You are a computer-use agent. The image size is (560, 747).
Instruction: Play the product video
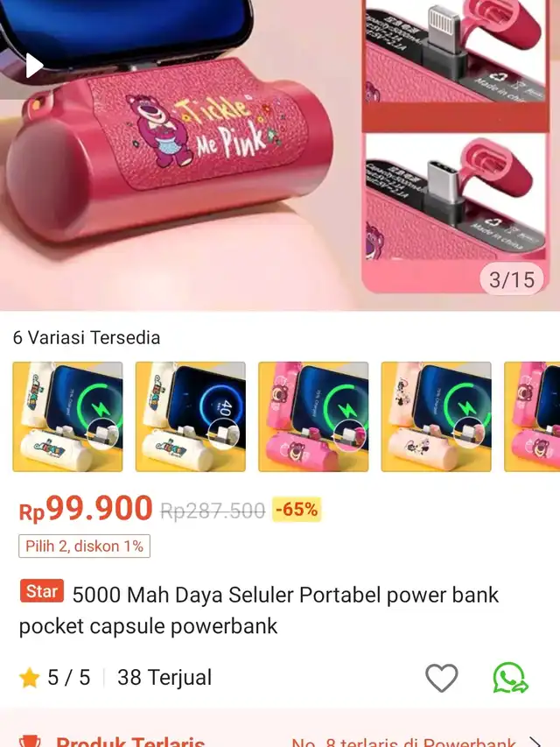(34, 66)
